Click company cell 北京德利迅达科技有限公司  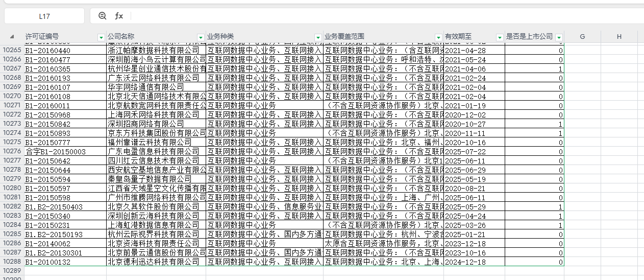(x=156, y=262)
